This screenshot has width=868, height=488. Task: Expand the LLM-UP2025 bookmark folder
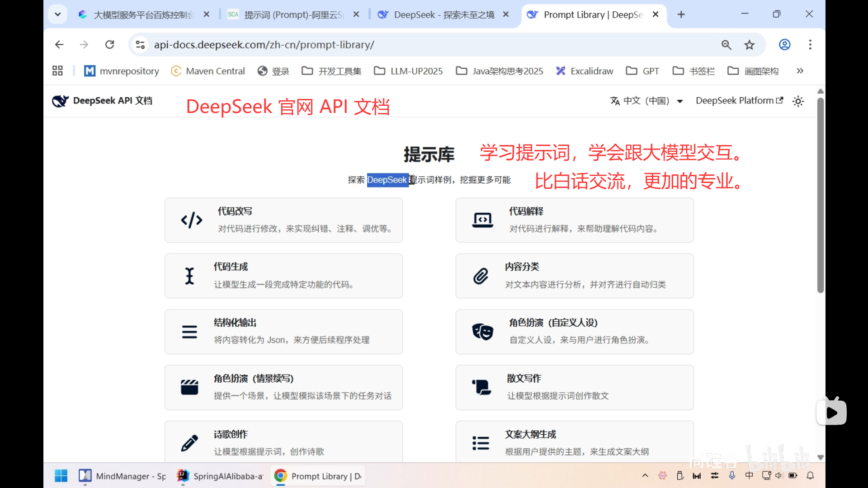point(408,71)
